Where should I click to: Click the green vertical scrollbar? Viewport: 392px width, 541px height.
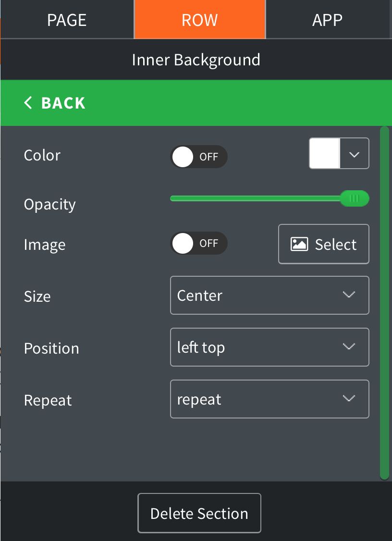coord(384,303)
